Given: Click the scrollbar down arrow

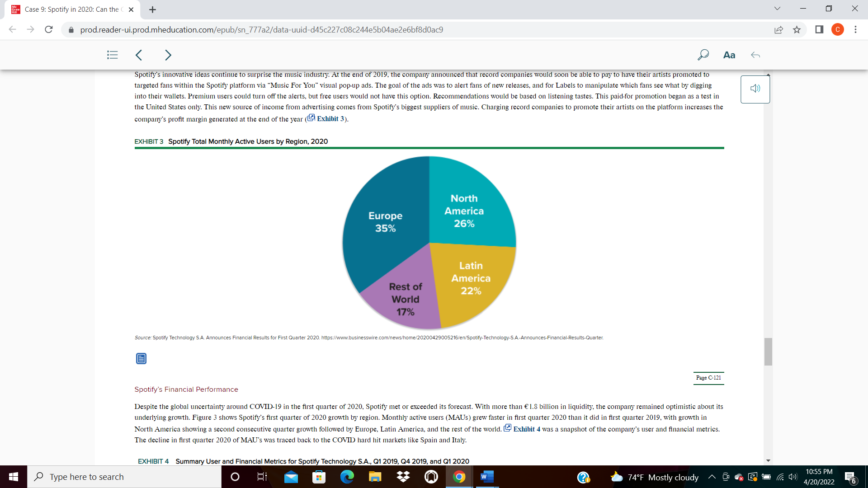Looking at the screenshot, I should (768, 461).
